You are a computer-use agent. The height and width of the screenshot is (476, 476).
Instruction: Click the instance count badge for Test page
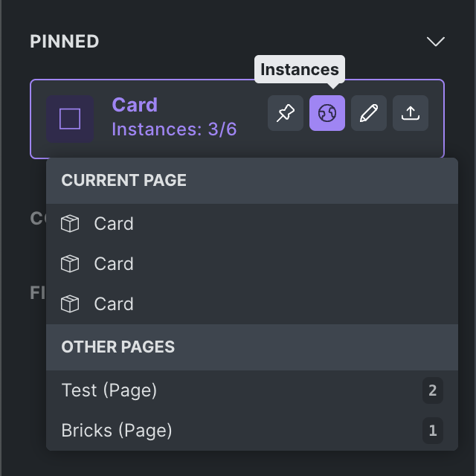(x=433, y=390)
